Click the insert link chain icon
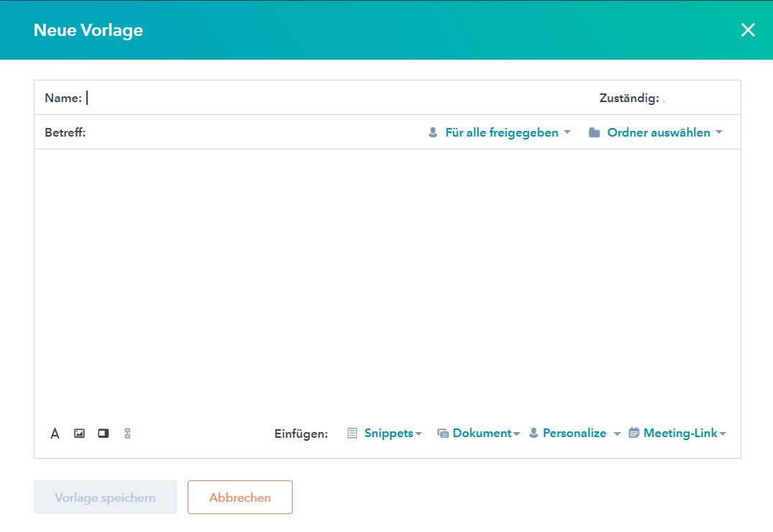773x532 pixels. pos(128,434)
